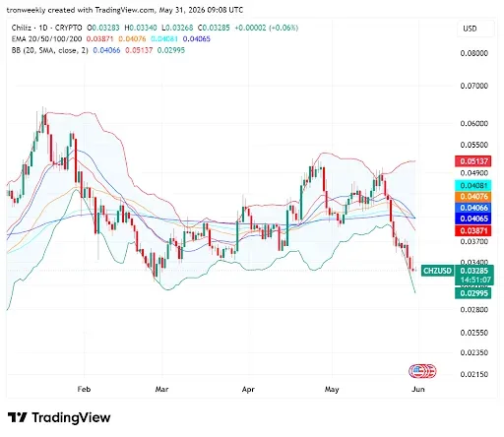Click the EMA value 0.03871 in legend

point(99,38)
